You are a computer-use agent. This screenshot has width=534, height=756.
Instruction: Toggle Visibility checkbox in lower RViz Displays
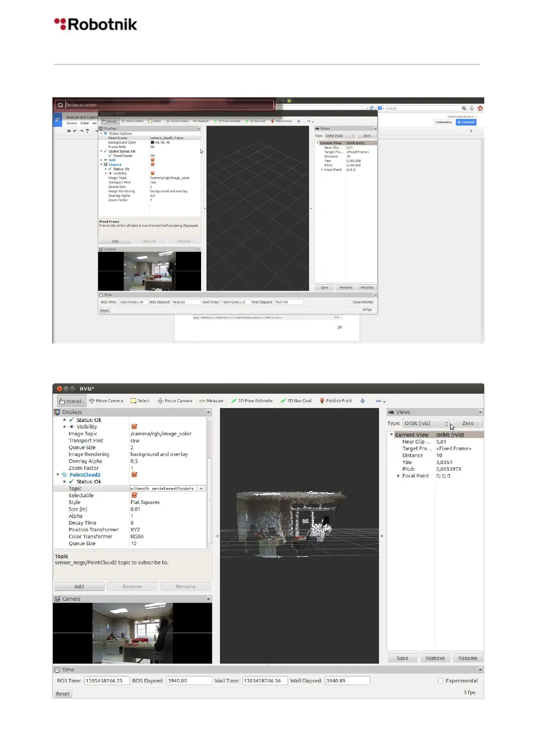[134, 427]
